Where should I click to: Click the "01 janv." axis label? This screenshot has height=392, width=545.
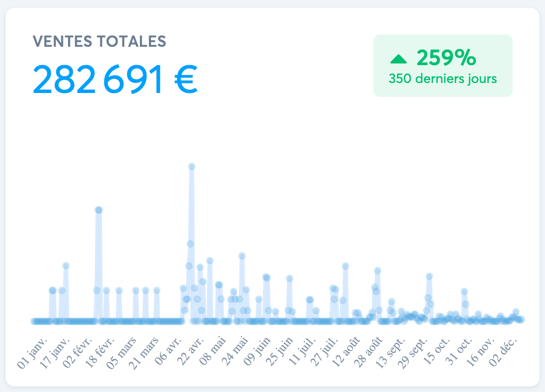(34, 352)
